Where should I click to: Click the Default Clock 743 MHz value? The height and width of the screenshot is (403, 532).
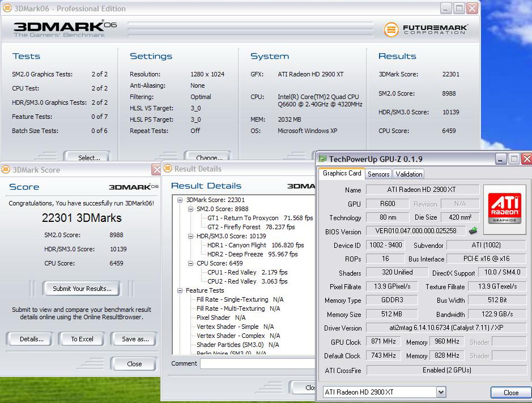(x=383, y=355)
